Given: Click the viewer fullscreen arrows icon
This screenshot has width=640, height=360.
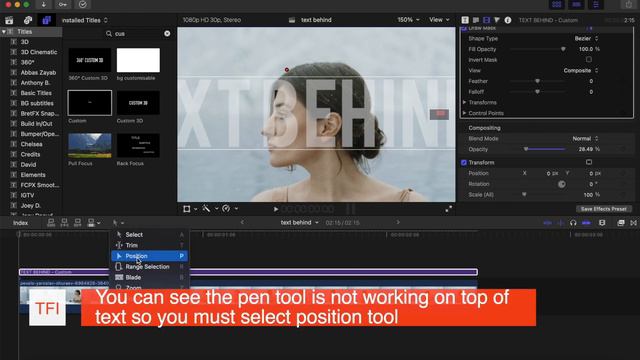Looking at the screenshot, I should (449, 209).
